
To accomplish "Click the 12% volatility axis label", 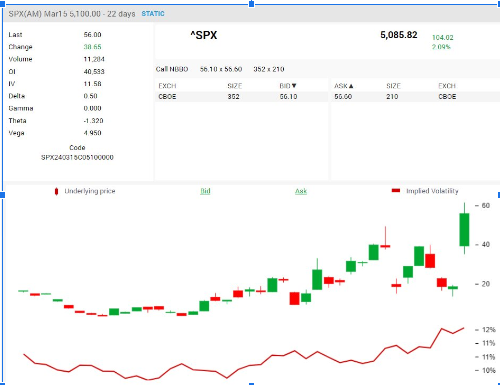I will coord(489,330).
